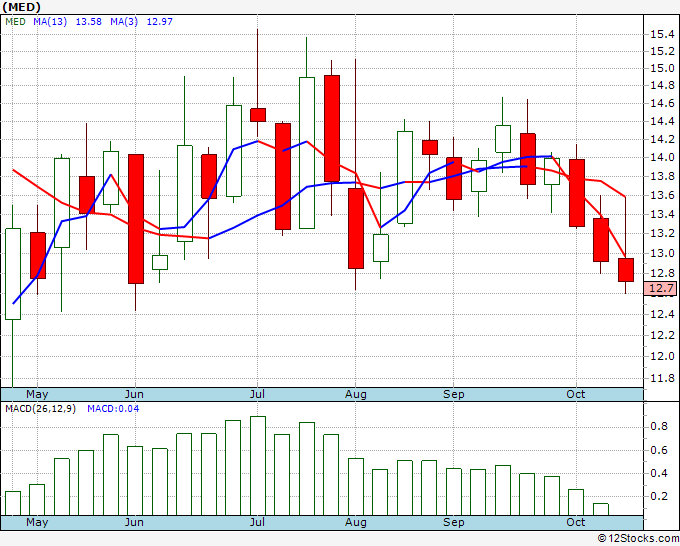680x546 pixels.
Task: Click the MA(13) legend label
Action: (x=50, y=21)
